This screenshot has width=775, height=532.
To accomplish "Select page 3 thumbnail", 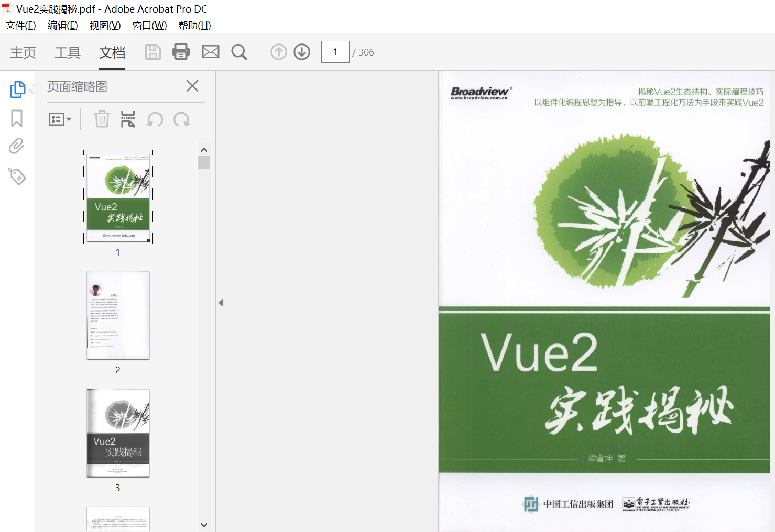I will tap(118, 433).
